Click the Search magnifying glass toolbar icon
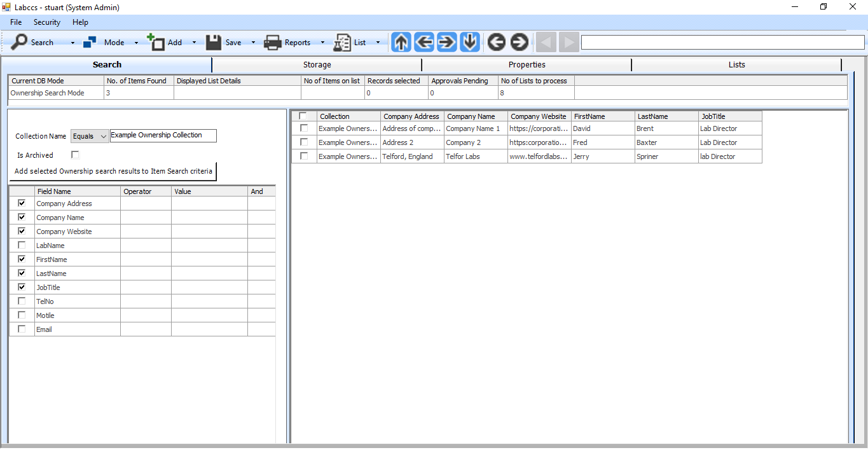Image resolution: width=868 pixels, height=449 pixels. point(20,43)
